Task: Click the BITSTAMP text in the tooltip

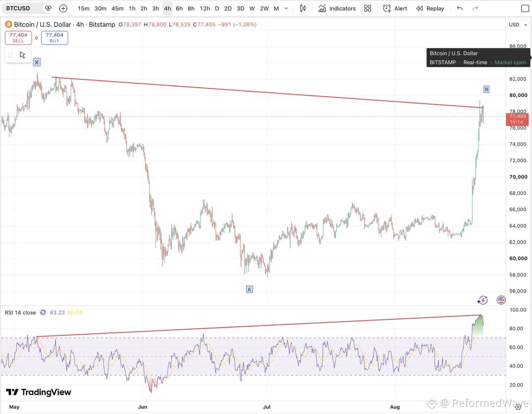Action: [x=443, y=62]
